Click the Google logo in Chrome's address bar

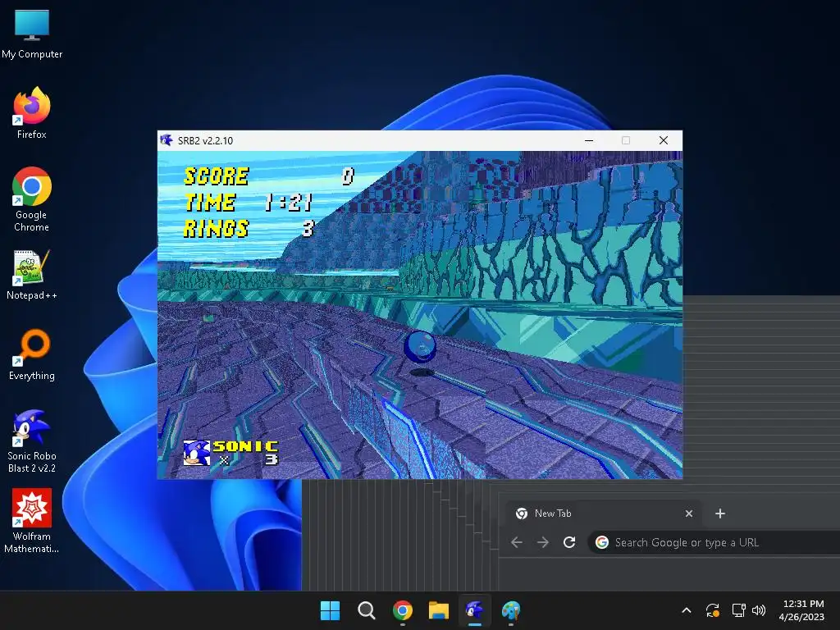[602, 543]
